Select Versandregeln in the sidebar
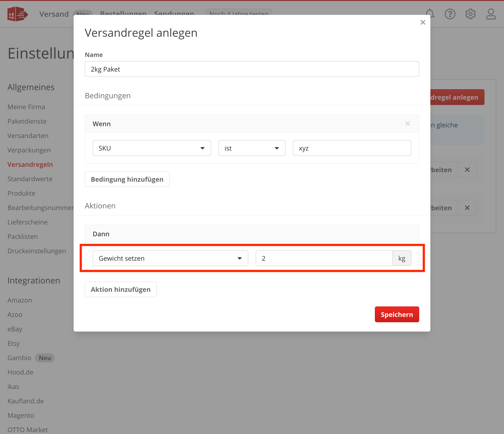 [x=30, y=164]
